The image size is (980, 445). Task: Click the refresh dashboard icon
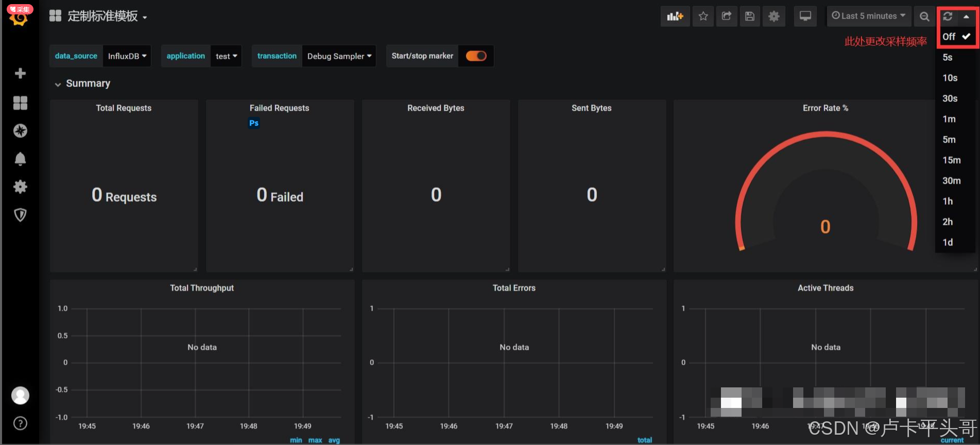pos(948,16)
